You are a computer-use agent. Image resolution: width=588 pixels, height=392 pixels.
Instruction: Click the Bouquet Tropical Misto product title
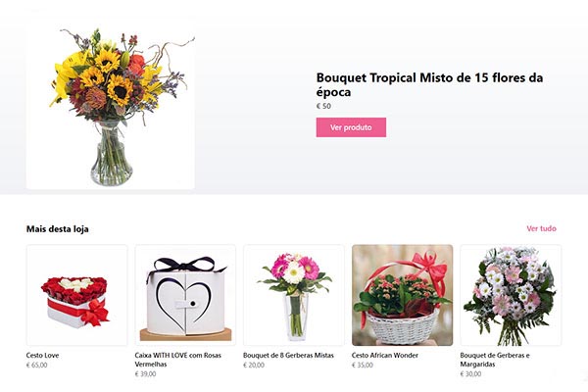(x=429, y=85)
